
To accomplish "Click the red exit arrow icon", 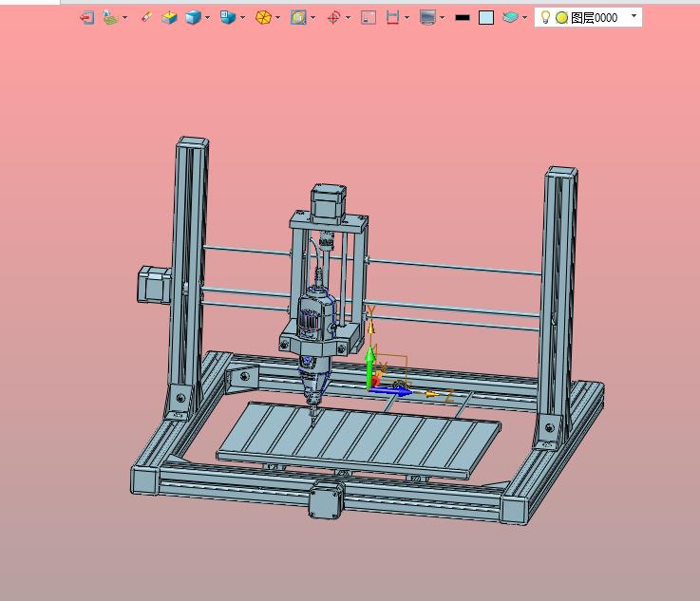I will [86, 18].
